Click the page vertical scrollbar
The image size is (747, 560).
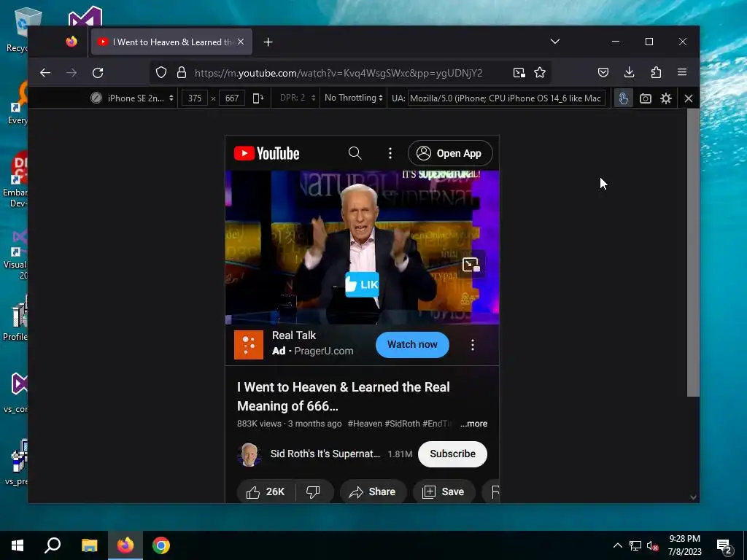pos(693,252)
